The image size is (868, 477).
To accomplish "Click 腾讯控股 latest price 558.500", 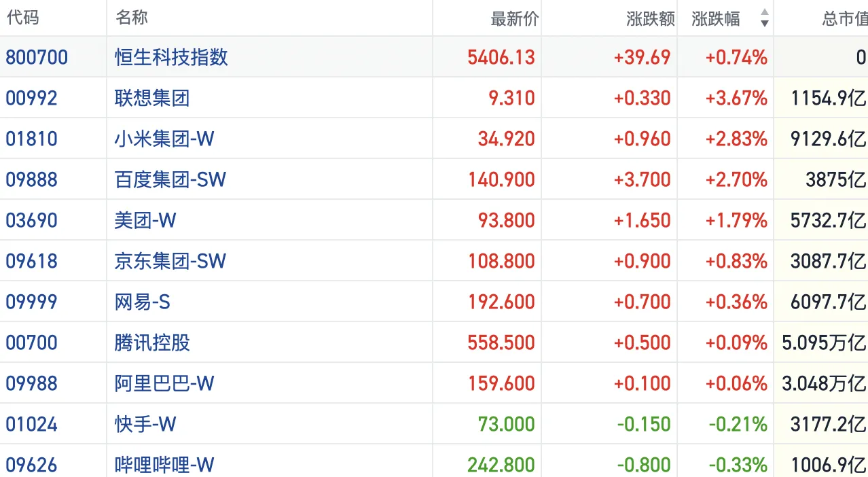I will click(x=501, y=342).
